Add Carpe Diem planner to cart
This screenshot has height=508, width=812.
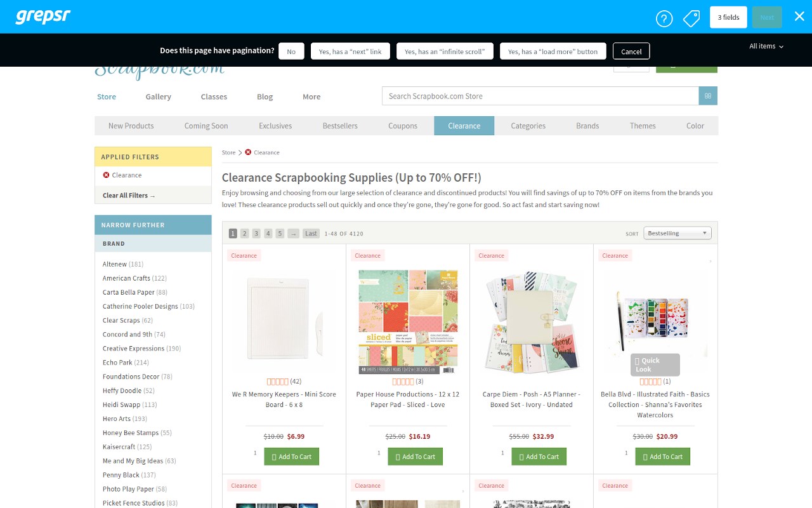pos(539,457)
